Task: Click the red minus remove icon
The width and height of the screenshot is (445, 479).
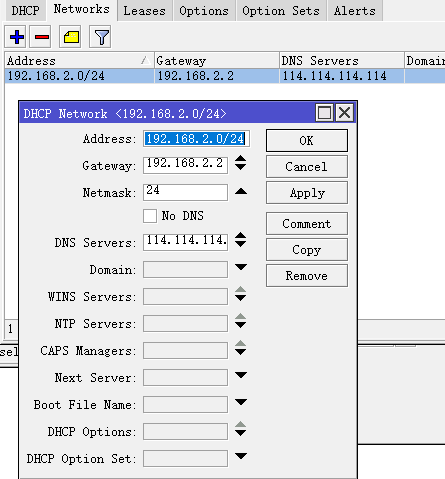Action: 41,37
